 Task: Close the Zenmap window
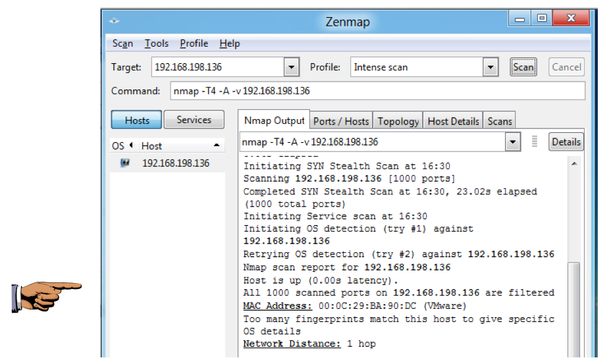click(x=571, y=18)
